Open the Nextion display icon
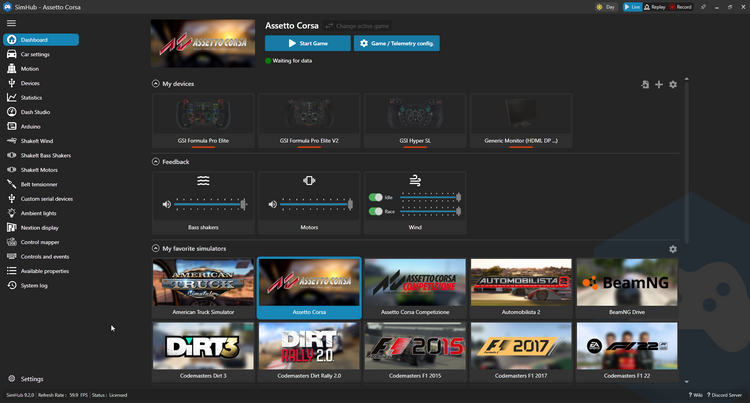Viewport: 750px width, 403px height. (11, 228)
